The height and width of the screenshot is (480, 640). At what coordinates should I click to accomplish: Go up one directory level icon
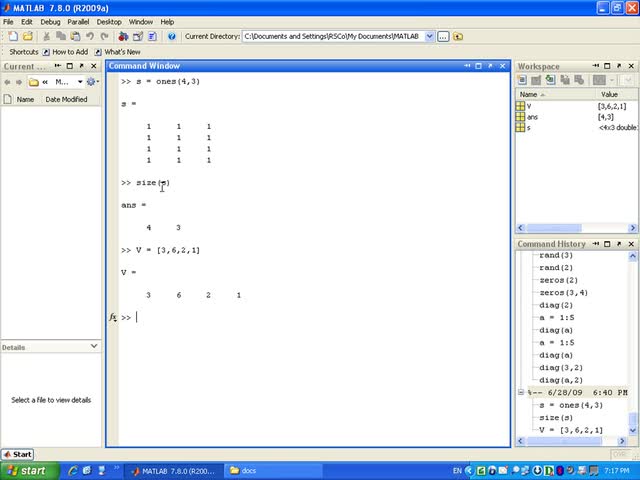[x=458, y=37]
